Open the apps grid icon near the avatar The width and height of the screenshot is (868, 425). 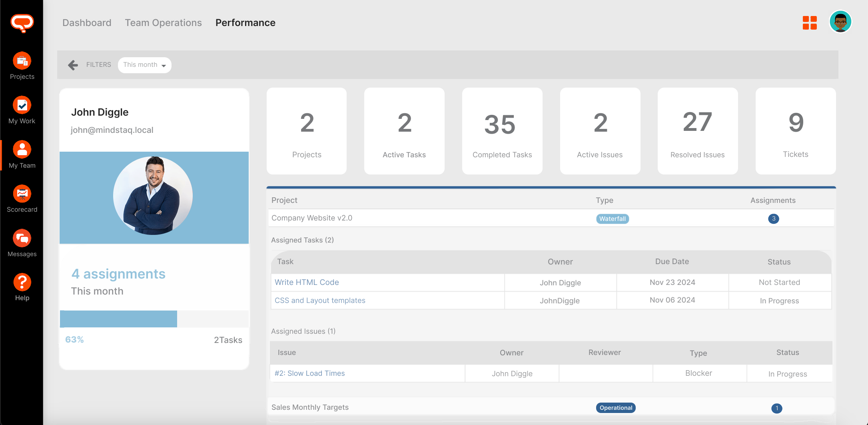(x=810, y=23)
